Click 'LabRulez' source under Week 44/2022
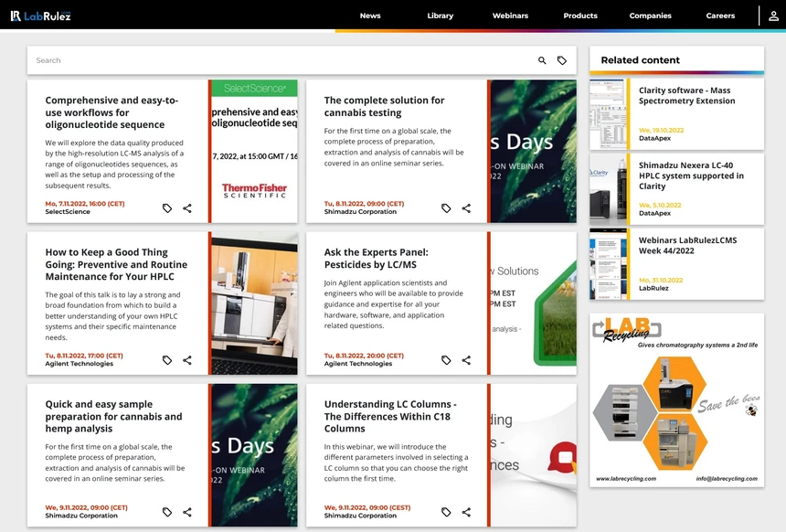The height and width of the screenshot is (532, 786). [x=653, y=288]
